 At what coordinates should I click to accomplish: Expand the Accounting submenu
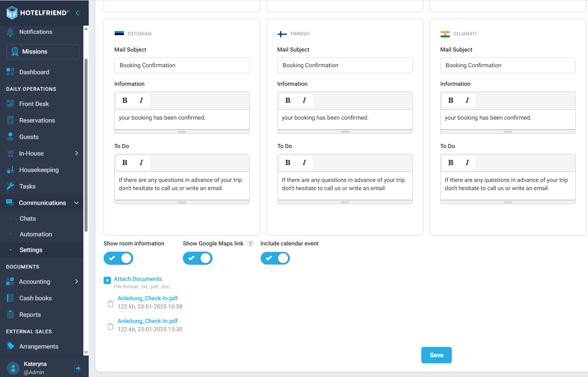[76, 281]
